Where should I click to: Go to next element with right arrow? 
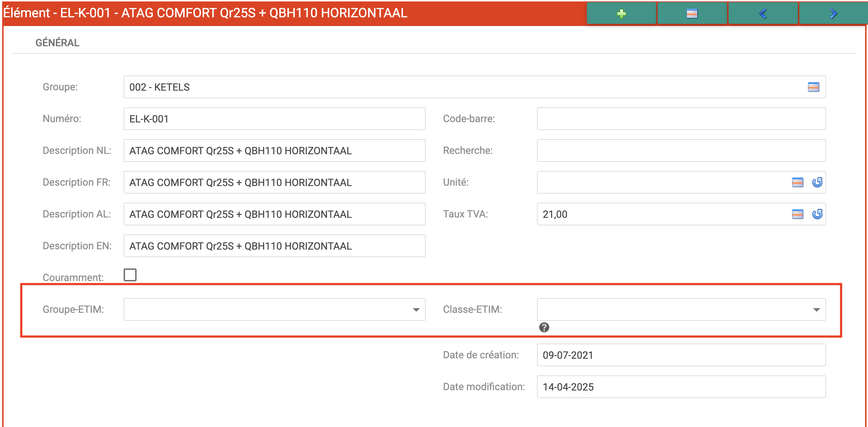tap(833, 14)
